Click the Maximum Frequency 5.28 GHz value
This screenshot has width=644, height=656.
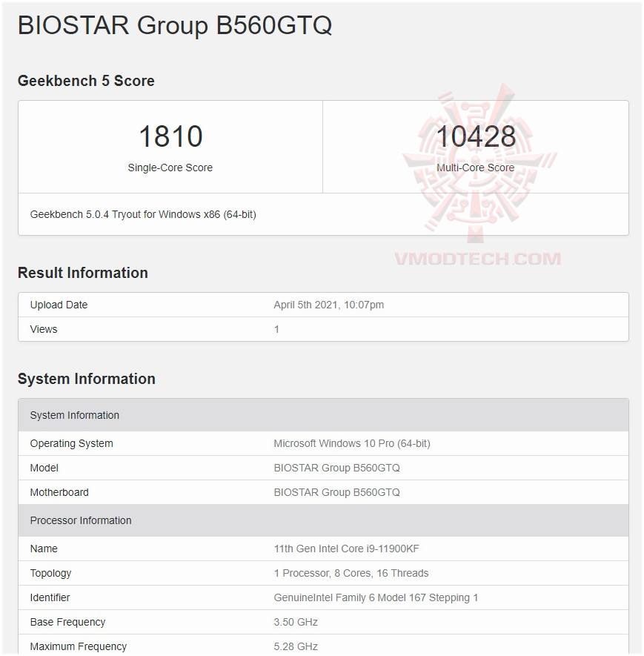[295, 646]
